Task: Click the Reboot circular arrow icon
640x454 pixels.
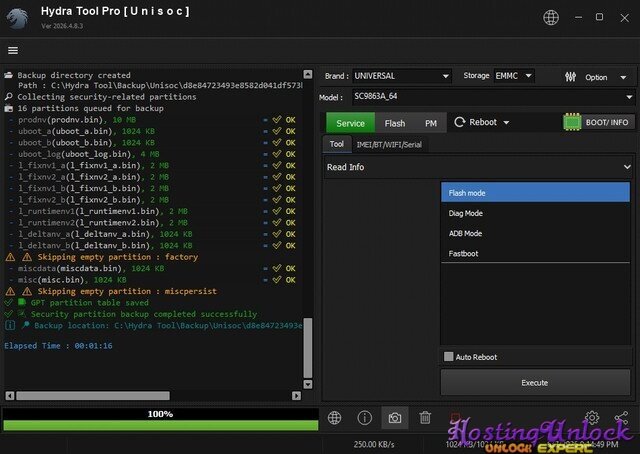Action: coord(460,122)
